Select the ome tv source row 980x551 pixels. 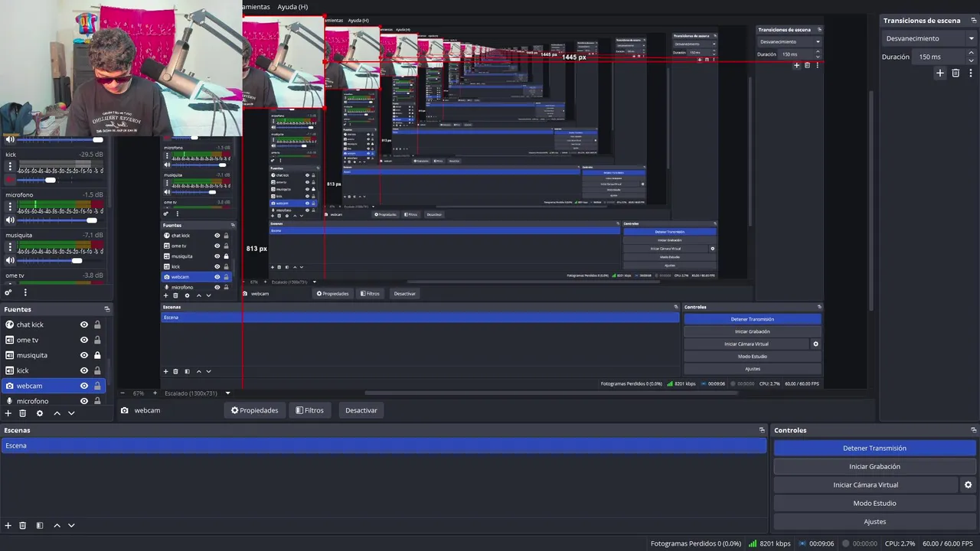coord(55,340)
